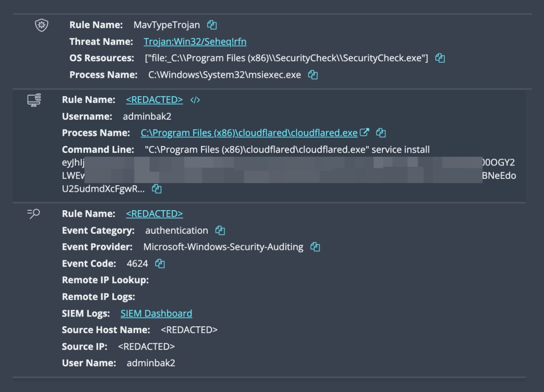Open the Trojan:Win32/Seheq!rfn threat link
Screen dimensions: 544x392
click(x=195, y=42)
